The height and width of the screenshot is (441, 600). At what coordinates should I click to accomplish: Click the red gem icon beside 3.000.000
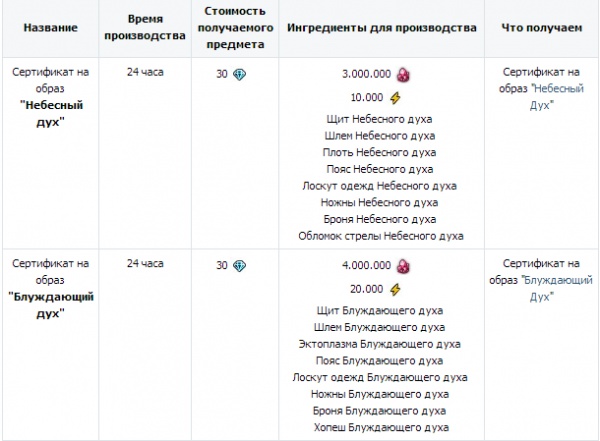[404, 75]
